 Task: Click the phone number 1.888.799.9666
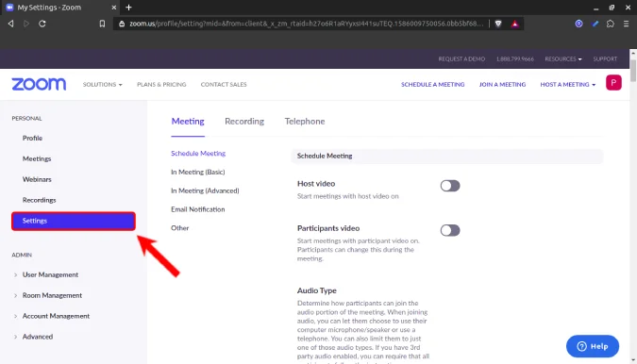[x=514, y=58]
